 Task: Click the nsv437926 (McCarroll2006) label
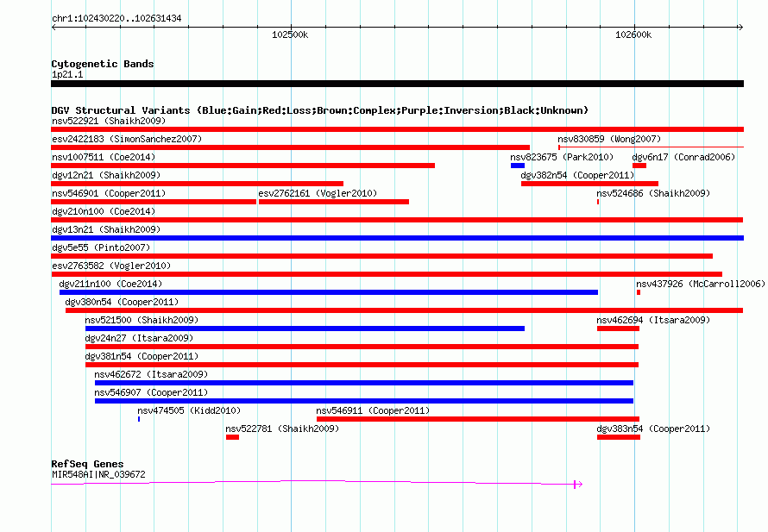[701, 284]
